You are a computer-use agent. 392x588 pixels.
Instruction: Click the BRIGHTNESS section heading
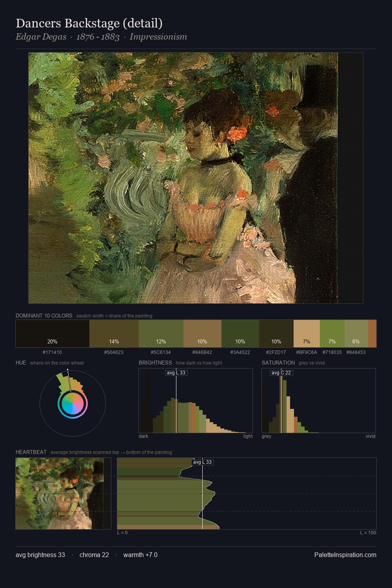(155, 363)
